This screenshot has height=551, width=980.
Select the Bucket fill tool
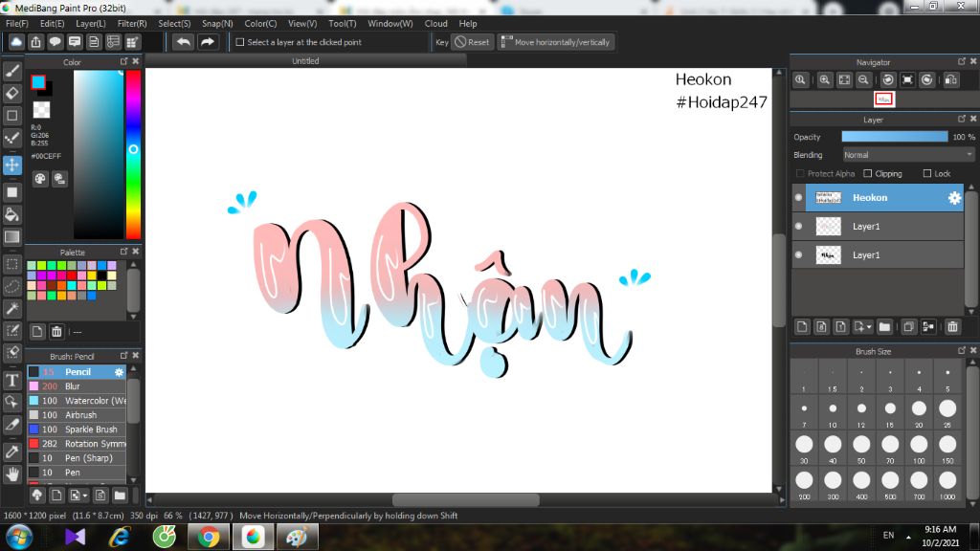(x=11, y=214)
